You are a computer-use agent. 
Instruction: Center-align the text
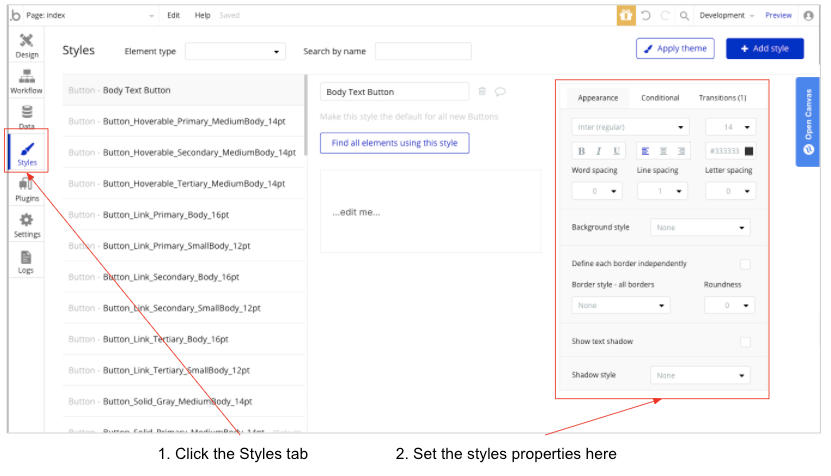tap(663, 151)
